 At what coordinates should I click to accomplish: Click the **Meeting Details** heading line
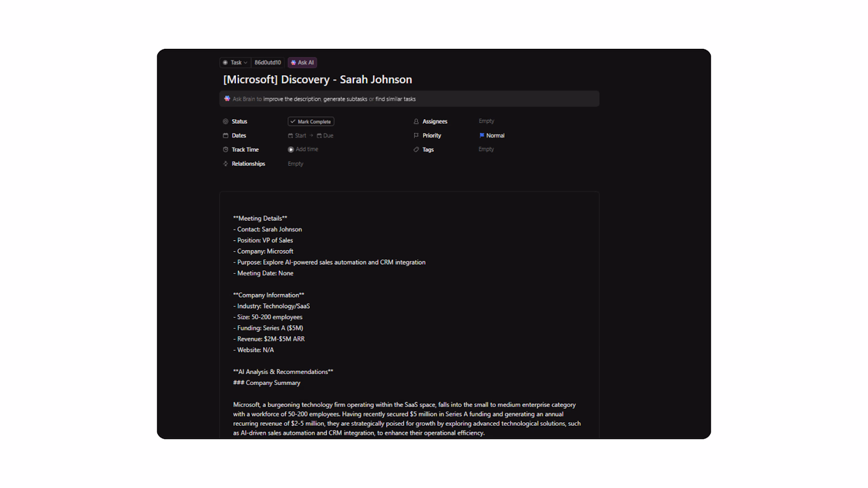(x=260, y=219)
